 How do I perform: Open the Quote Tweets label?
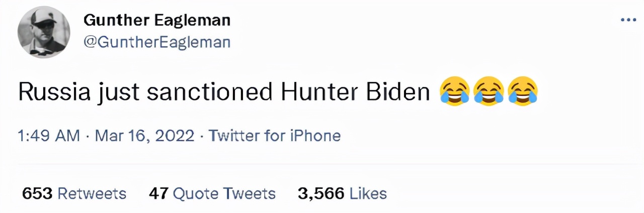pos(224,193)
